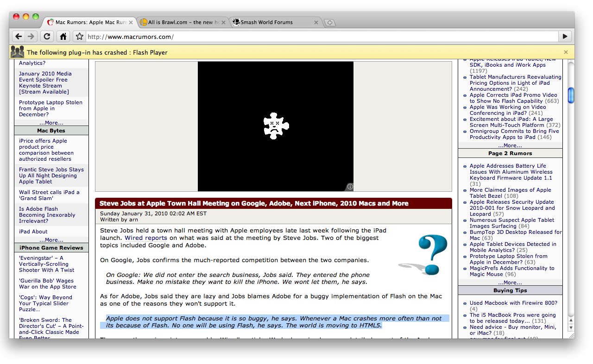Click the Page 2 Rumors section header
593x364 pixels.
510,153
